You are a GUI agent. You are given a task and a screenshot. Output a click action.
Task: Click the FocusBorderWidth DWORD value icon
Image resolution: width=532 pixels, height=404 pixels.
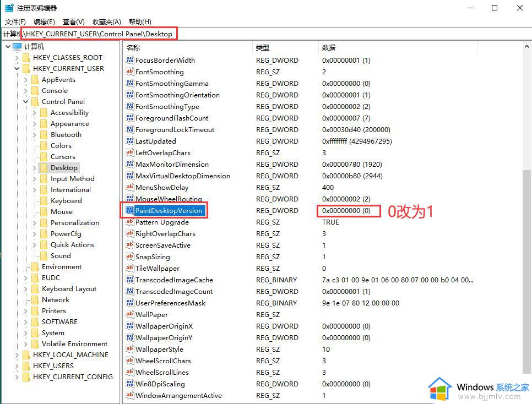tap(129, 61)
